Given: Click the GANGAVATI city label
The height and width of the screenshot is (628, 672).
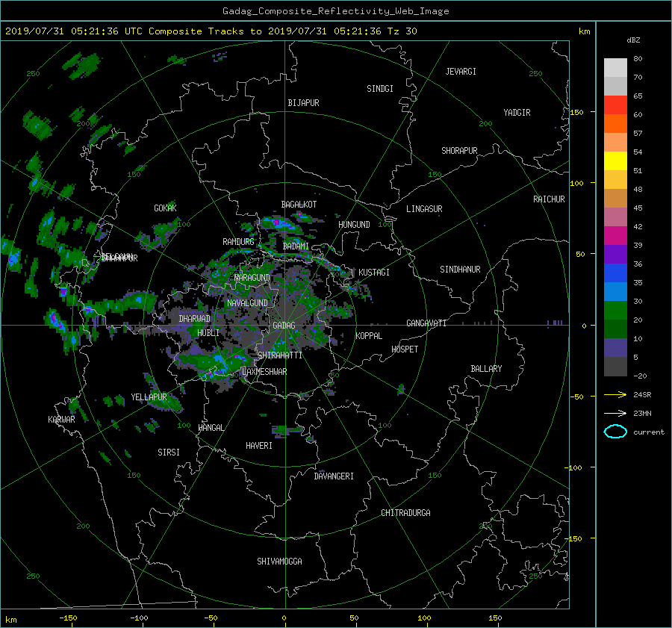Looking at the screenshot, I should 426,323.
